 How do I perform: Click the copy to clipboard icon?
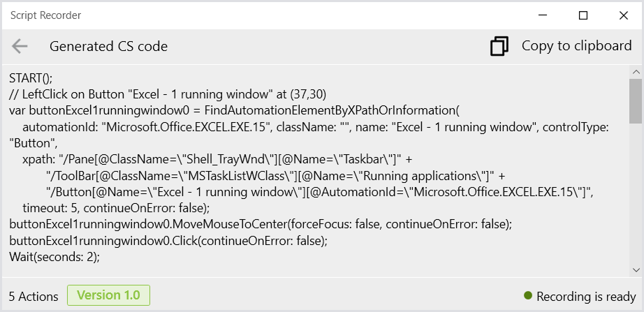pyautogui.click(x=499, y=46)
